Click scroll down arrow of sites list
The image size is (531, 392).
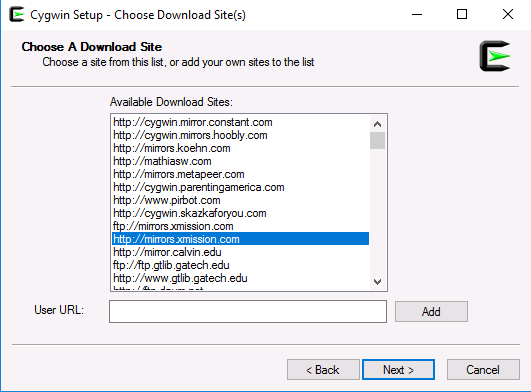tap(378, 282)
